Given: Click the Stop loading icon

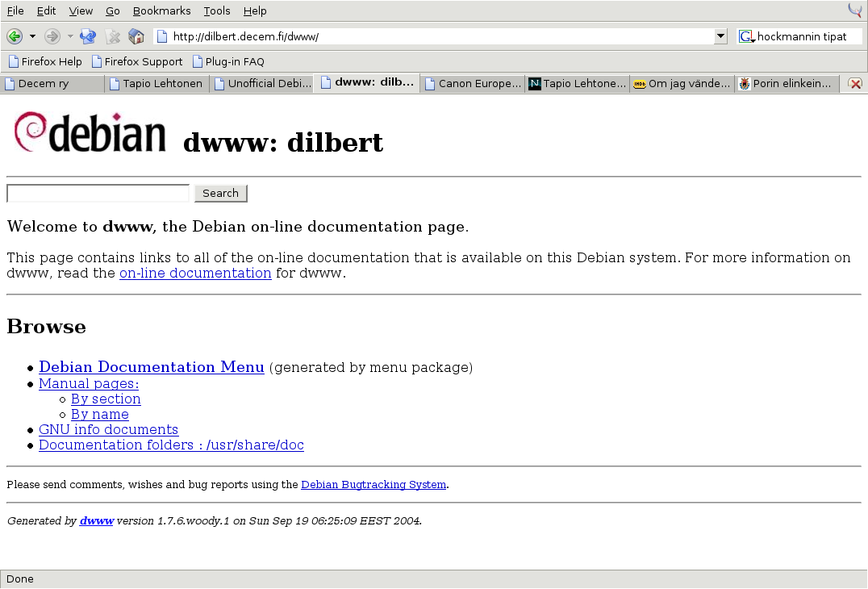Looking at the screenshot, I should point(112,36).
